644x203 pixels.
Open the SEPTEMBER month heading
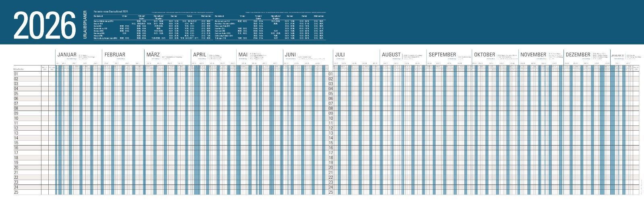pyautogui.click(x=442, y=55)
